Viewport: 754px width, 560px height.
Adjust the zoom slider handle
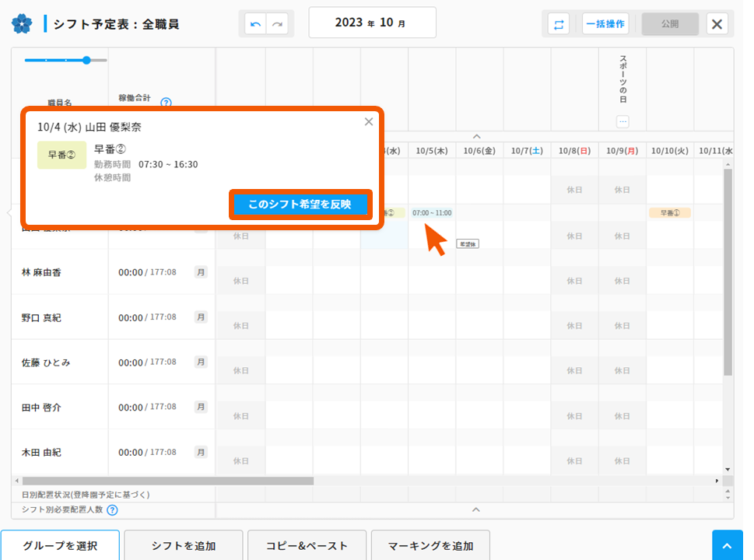[86, 60]
